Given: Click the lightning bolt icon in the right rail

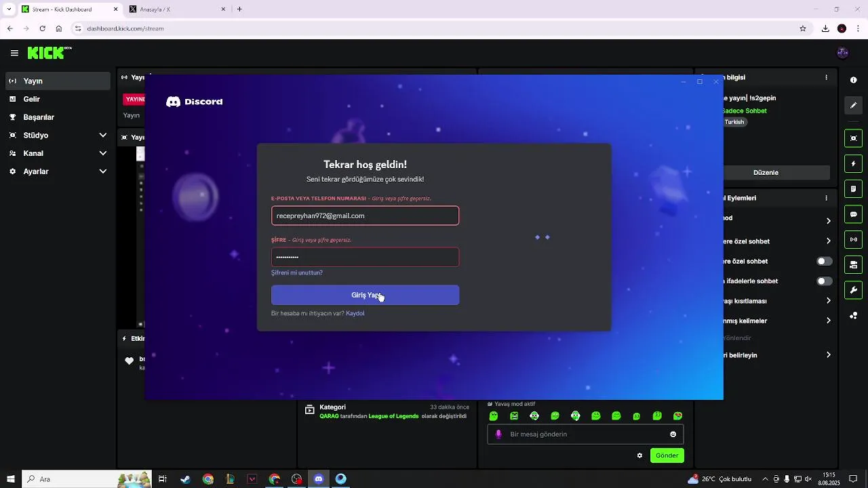Looking at the screenshot, I should point(853,163).
